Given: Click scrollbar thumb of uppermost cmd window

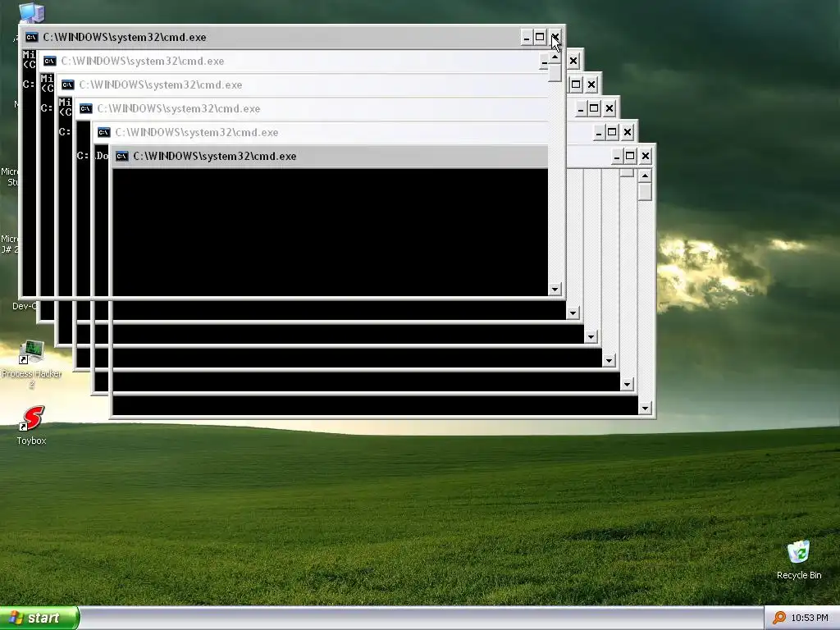Looking at the screenshot, I should coord(555,73).
